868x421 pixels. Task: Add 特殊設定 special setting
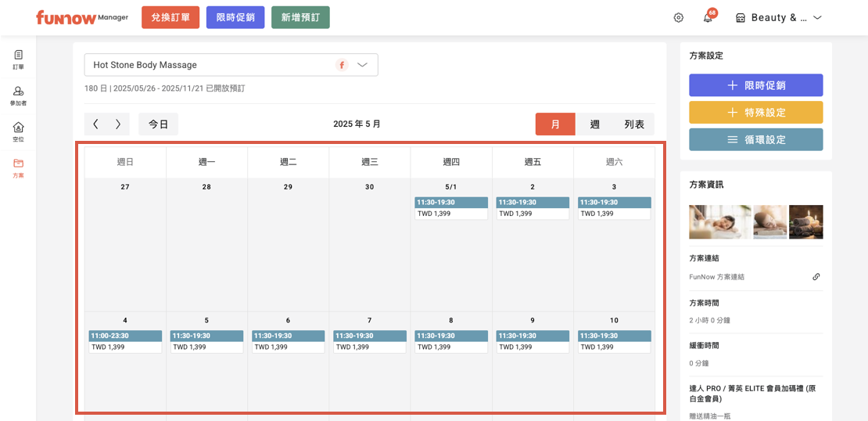coord(755,112)
